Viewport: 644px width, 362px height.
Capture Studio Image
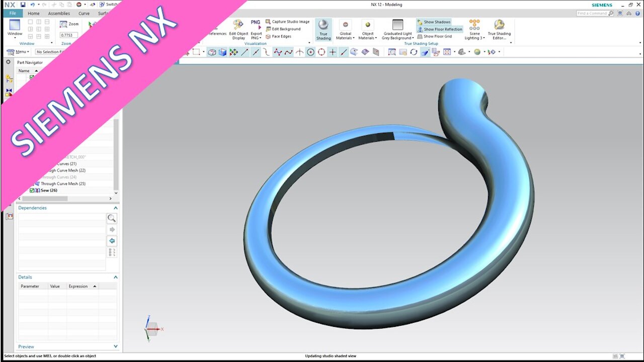[x=287, y=22]
